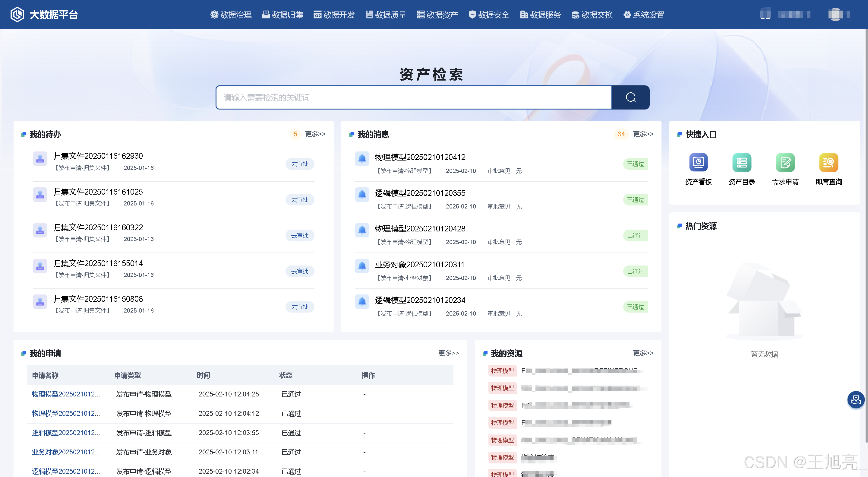Expand 更多>> in 我的待办 panel
868x477 pixels.
315,134
